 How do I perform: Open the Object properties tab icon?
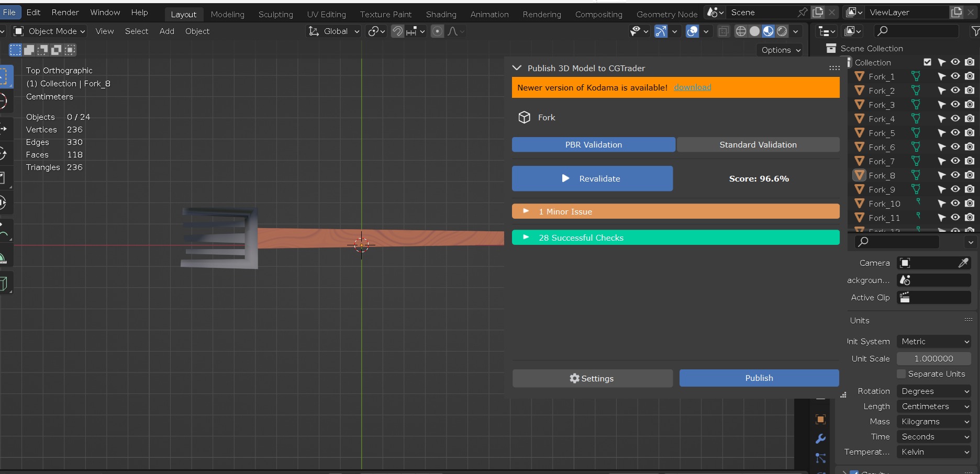(x=820, y=419)
